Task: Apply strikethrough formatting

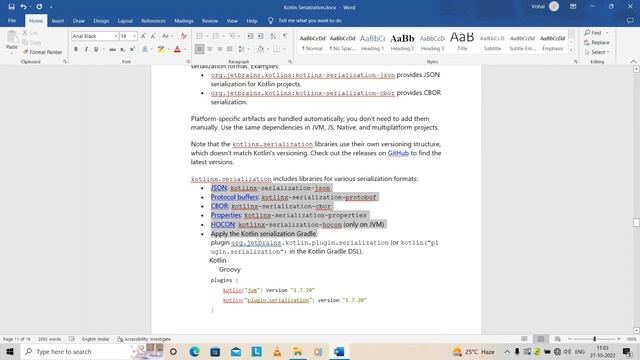Action: pyautogui.click(x=112, y=49)
